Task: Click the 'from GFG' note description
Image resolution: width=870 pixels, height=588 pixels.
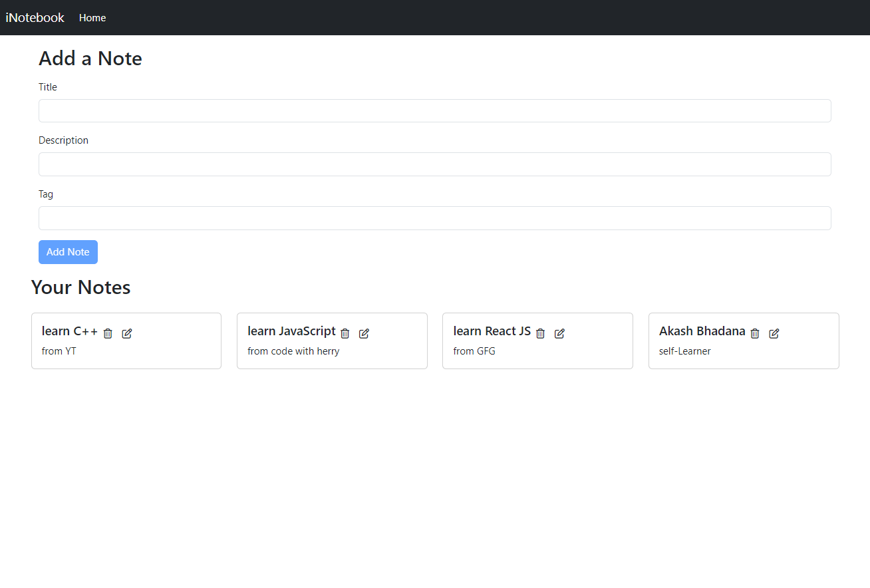Action: point(474,351)
